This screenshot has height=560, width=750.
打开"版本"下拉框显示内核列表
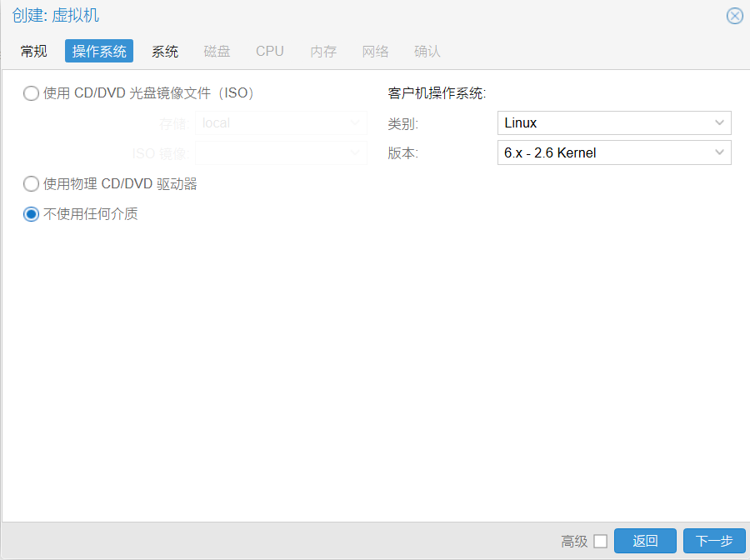pyautogui.click(x=614, y=152)
